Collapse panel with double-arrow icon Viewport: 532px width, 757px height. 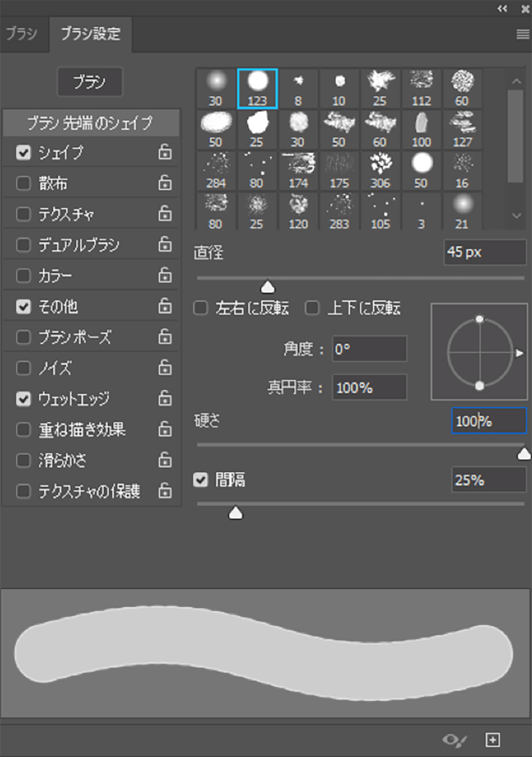click(x=502, y=8)
